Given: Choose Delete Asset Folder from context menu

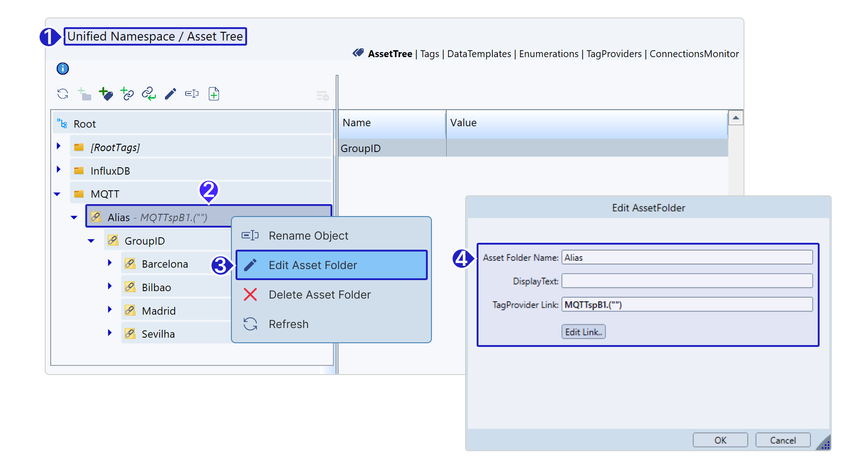Looking at the screenshot, I should [319, 295].
